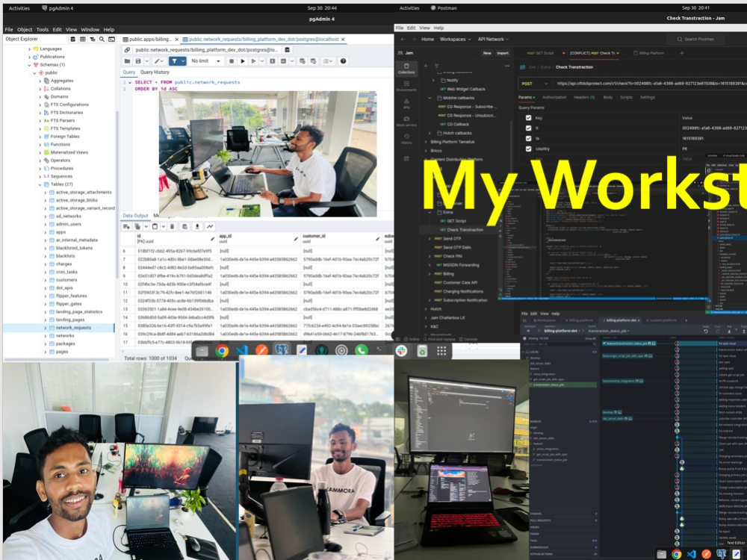The image size is (747, 560).
Task: Click the Postman request URL field
Action: (651, 84)
